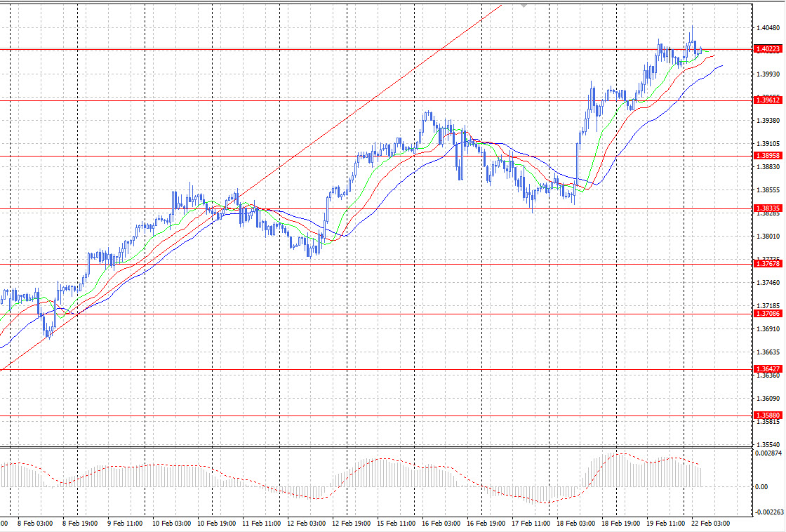This screenshot has width=786, height=532.
Task: Select the red 1.37086 price label
Action: click(x=768, y=314)
